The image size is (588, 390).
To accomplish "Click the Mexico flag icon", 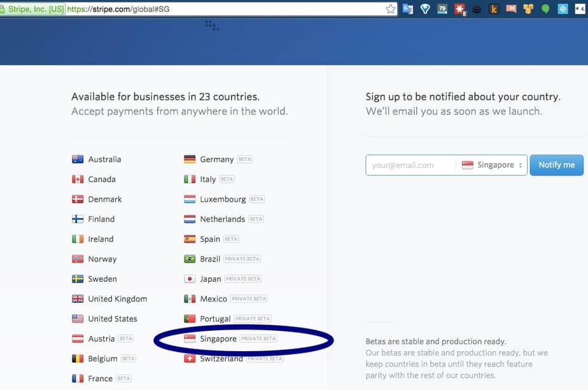I will tap(190, 298).
